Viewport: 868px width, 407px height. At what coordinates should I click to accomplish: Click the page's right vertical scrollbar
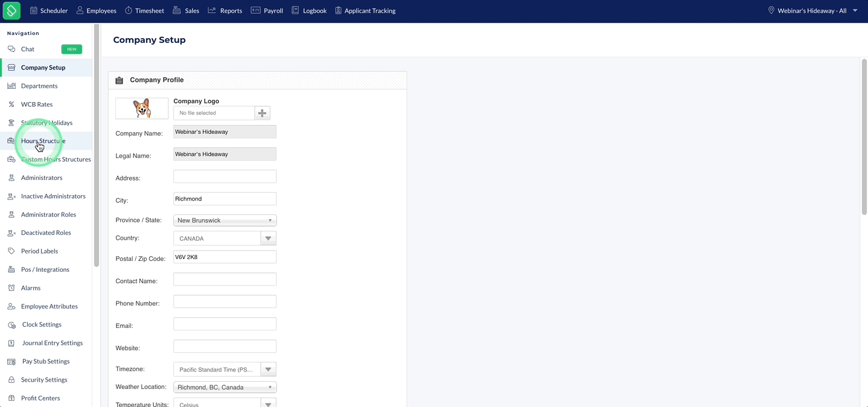(864, 136)
